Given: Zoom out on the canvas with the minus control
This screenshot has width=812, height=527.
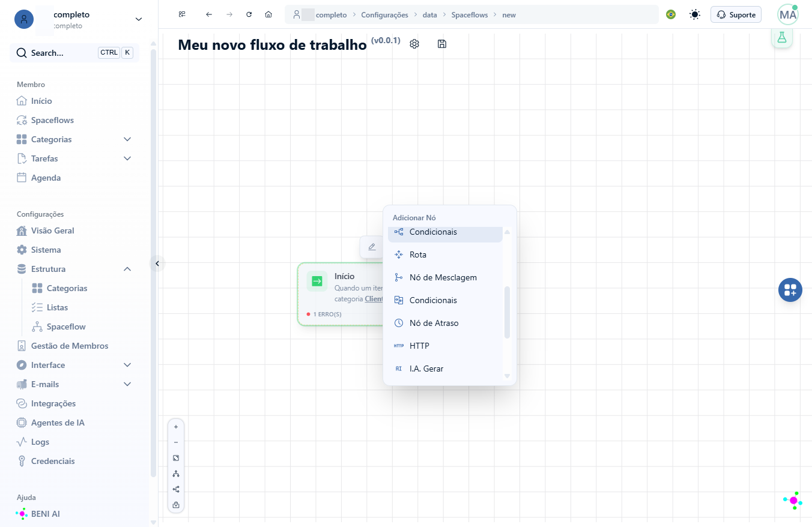Looking at the screenshot, I should [176, 442].
